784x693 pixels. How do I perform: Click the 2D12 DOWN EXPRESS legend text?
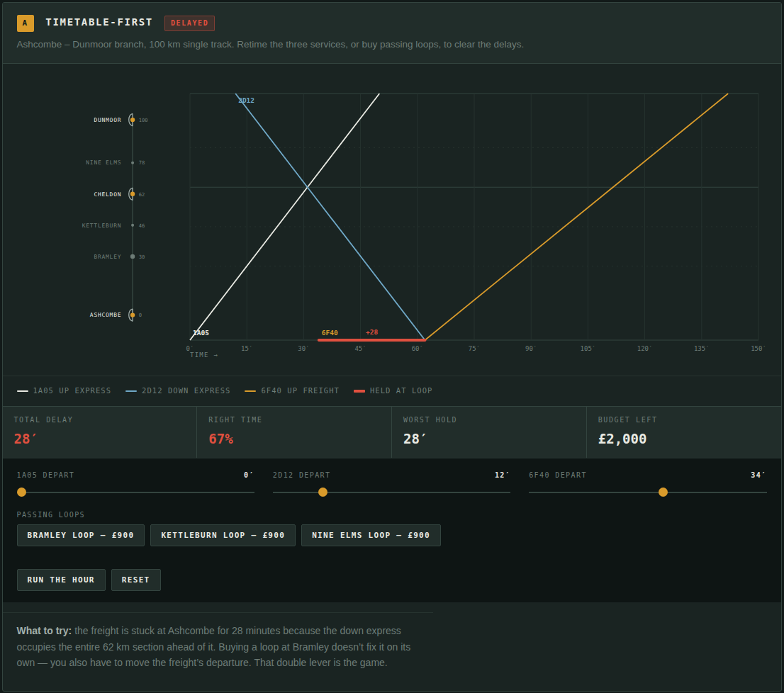tap(186, 390)
